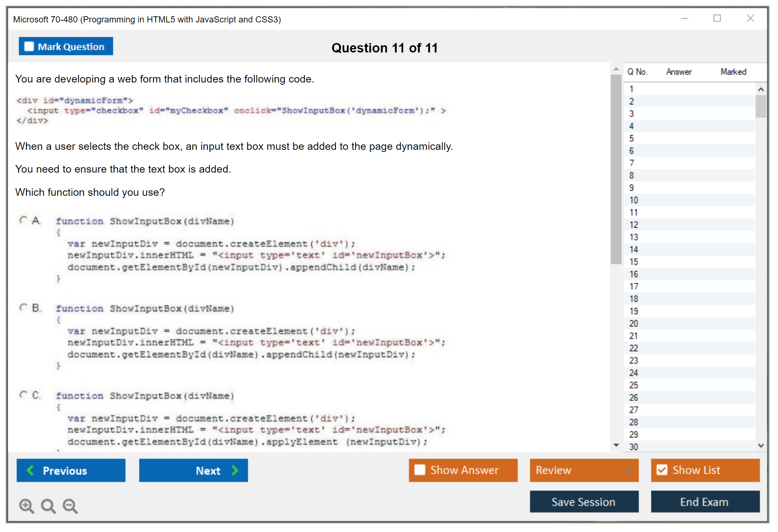The width and height of the screenshot is (778, 532).
Task: Click the Save Session button
Action: coord(584,502)
